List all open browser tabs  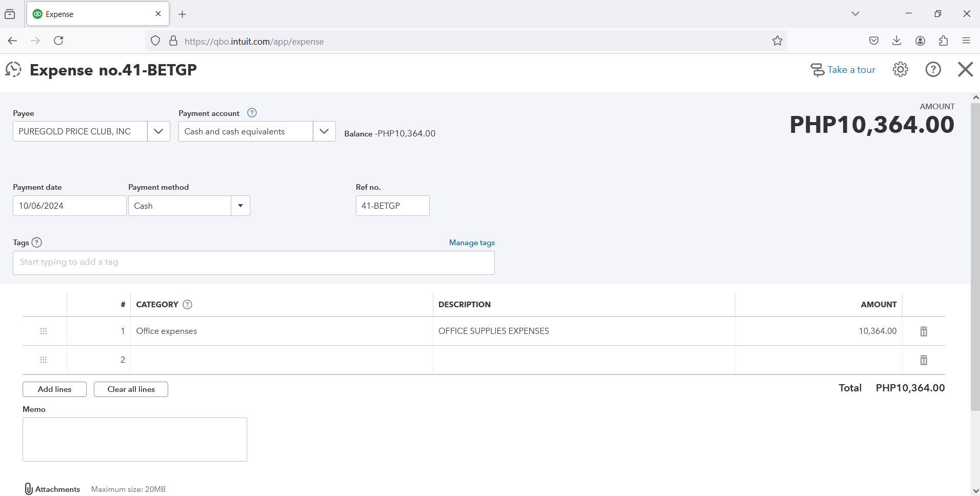[x=855, y=14]
